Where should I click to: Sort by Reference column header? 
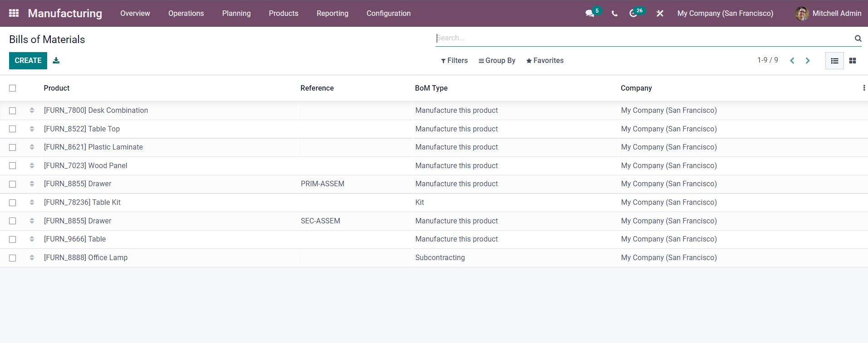[317, 88]
